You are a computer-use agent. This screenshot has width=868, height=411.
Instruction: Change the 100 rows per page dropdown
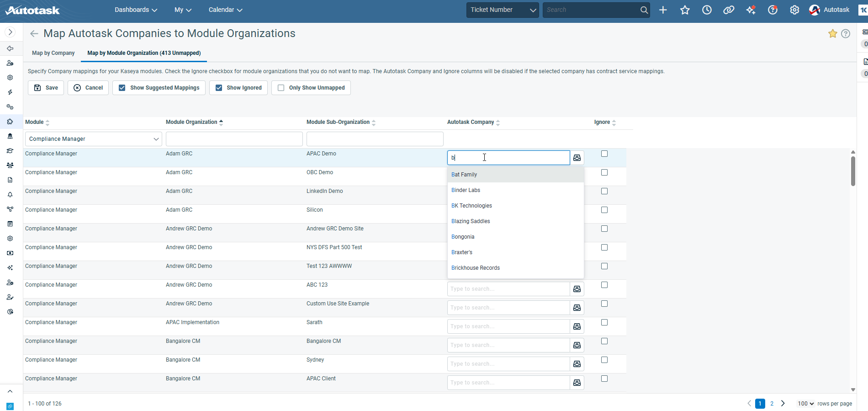(806, 404)
